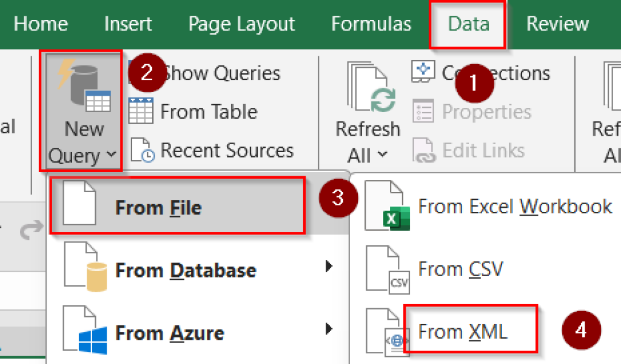This screenshot has width=621, height=364.
Task: Open Recent Sources
Action: [x=140, y=150]
